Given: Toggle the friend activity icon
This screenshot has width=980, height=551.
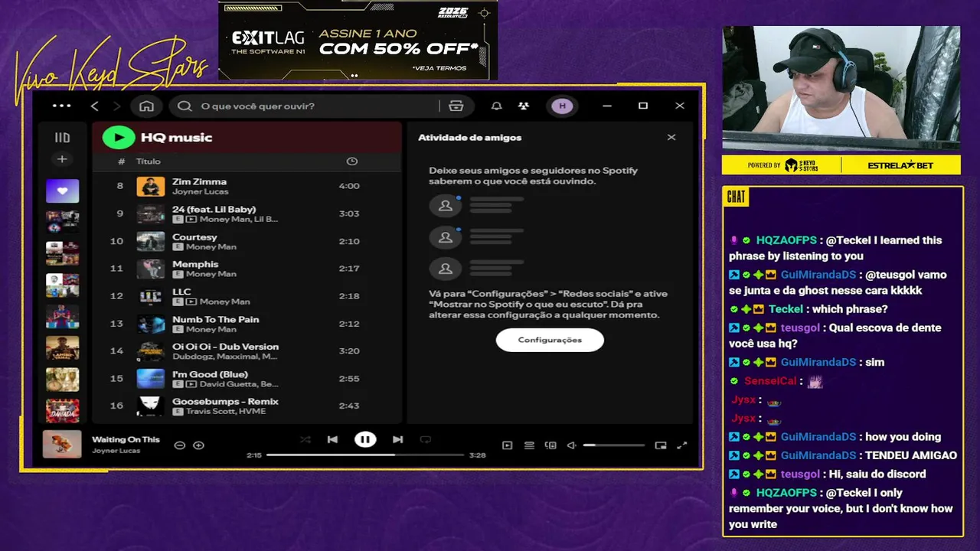Looking at the screenshot, I should pyautogui.click(x=523, y=106).
